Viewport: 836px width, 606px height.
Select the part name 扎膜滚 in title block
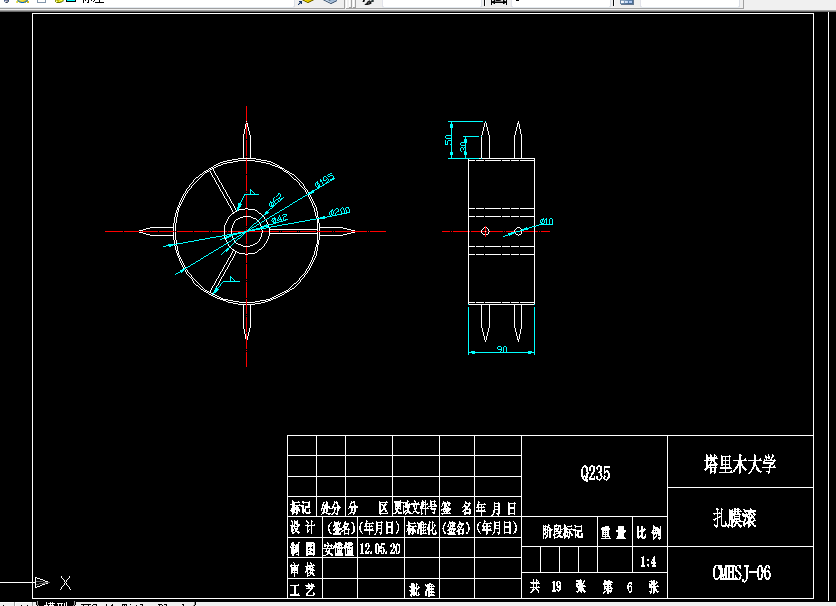[x=735, y=518]
